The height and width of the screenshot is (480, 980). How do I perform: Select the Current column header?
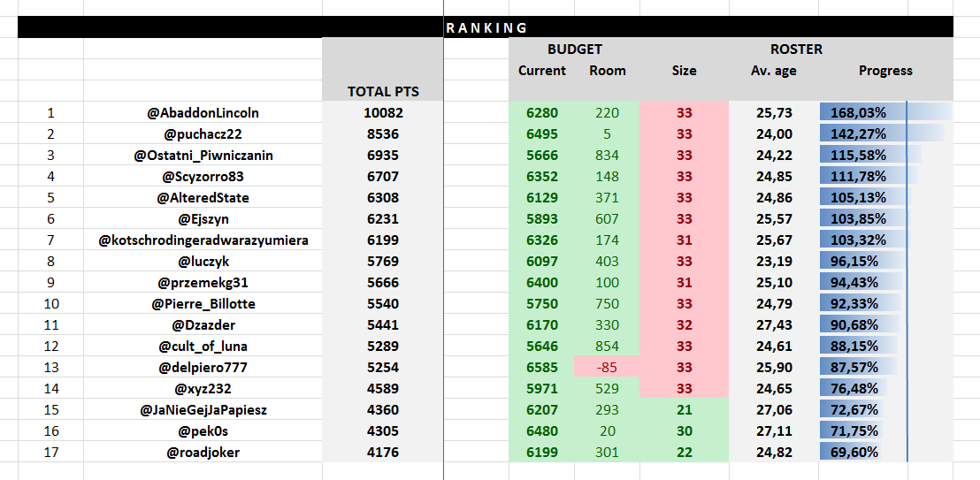coord(542,71)
